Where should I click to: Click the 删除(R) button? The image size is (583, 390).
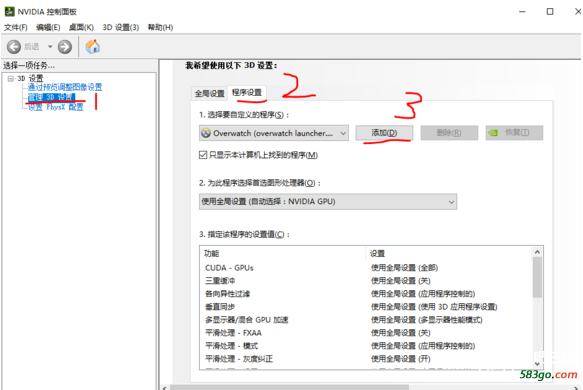[x=449, y=133]
